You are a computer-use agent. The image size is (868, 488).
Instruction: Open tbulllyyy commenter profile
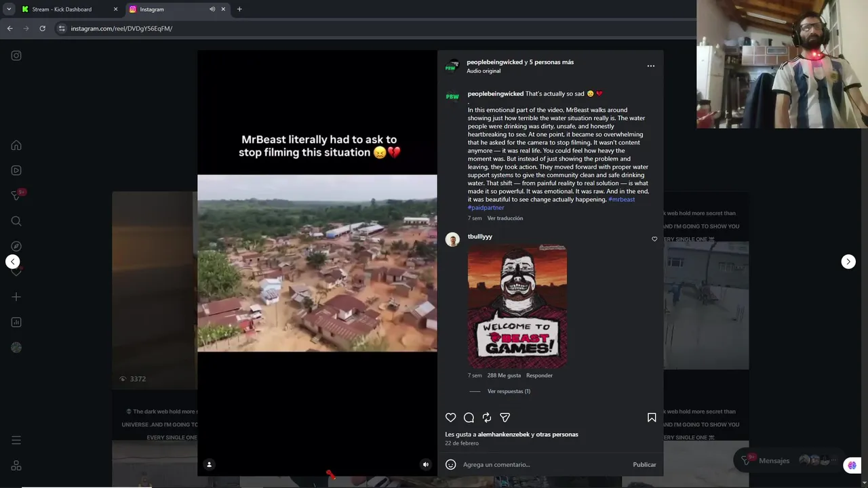(x=479, y=237)
